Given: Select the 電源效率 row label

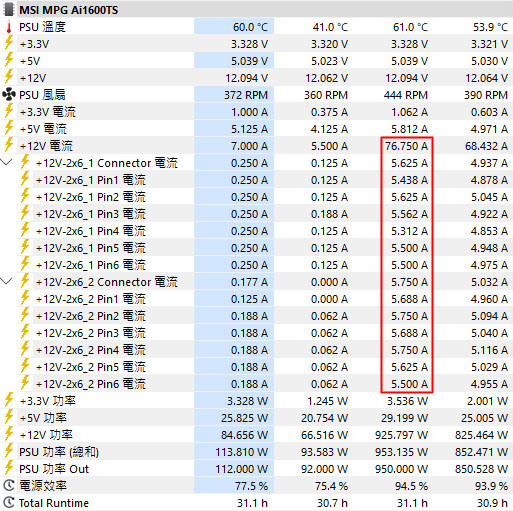Looking at the screenshot, I should point(43,486).
